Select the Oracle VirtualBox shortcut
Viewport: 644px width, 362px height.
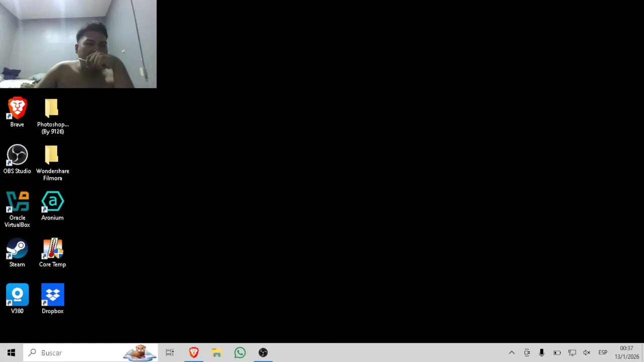tap(17, 210)
